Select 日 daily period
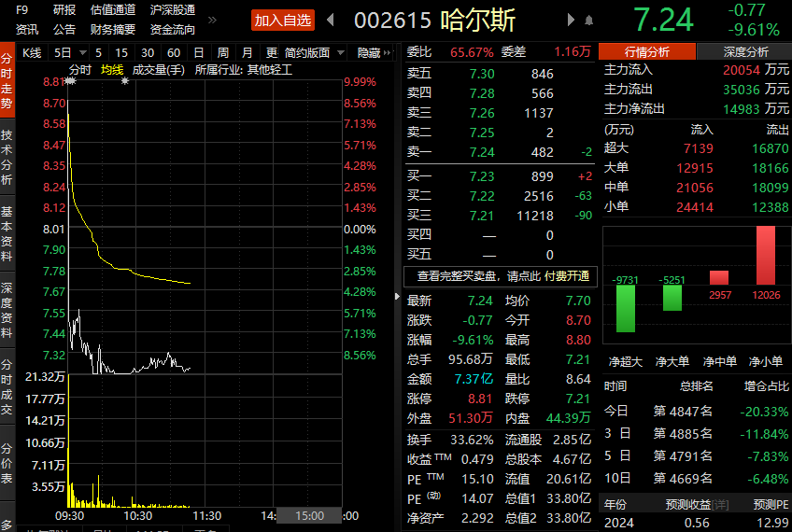The height and width of the screenshot is (532, 792). 199,52
